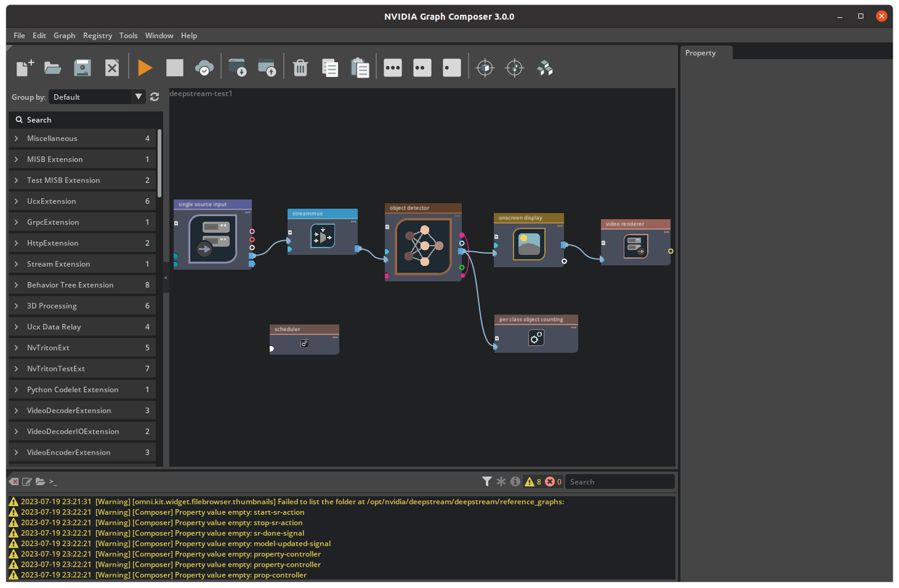Select the 3D Processing row

tap(83, 306)
